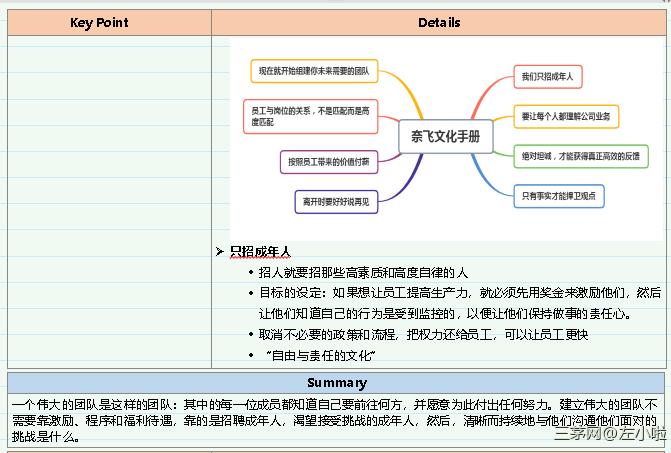Click the quoted line '自由与责任的文化'

click(x=320, y=355)
